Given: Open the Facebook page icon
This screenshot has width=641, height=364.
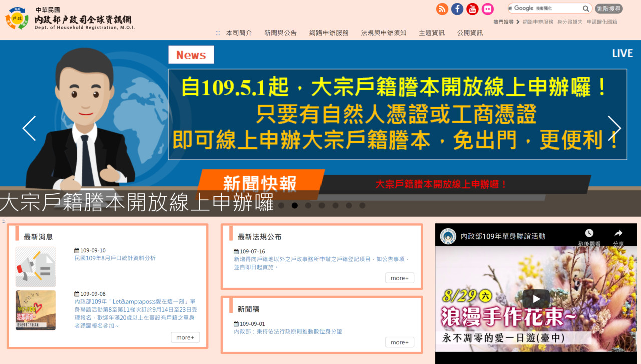Looking at the screenshot, I should point(457,9).
